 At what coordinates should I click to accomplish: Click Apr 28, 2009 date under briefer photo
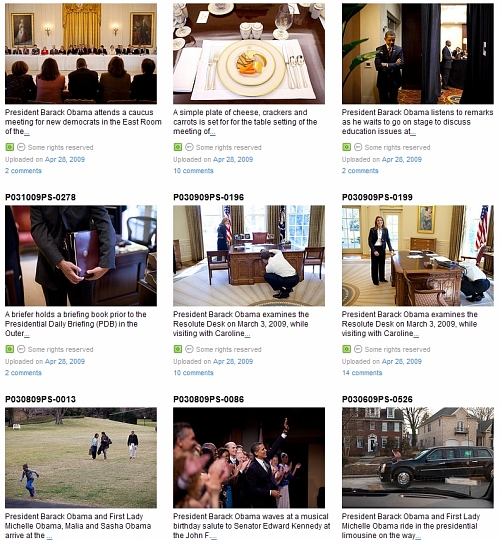click(65, 362)
